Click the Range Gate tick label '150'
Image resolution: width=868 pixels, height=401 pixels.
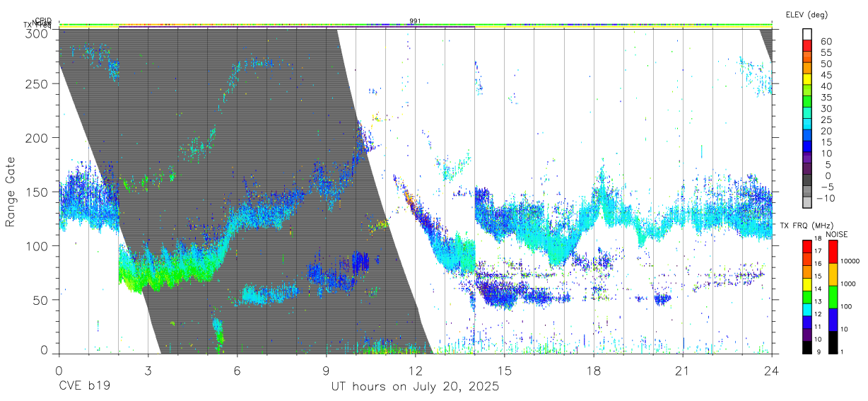pos(36,192)
